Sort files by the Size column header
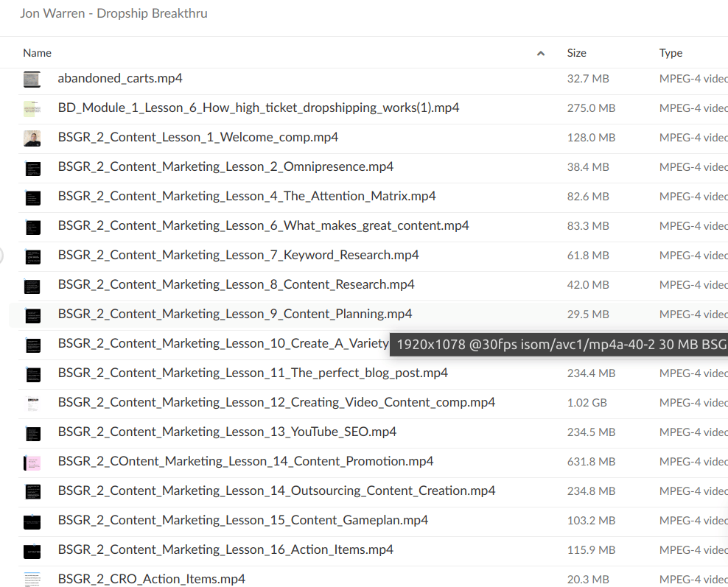The width and height of the screenshot is (728, 587). (x=576, y=53)
